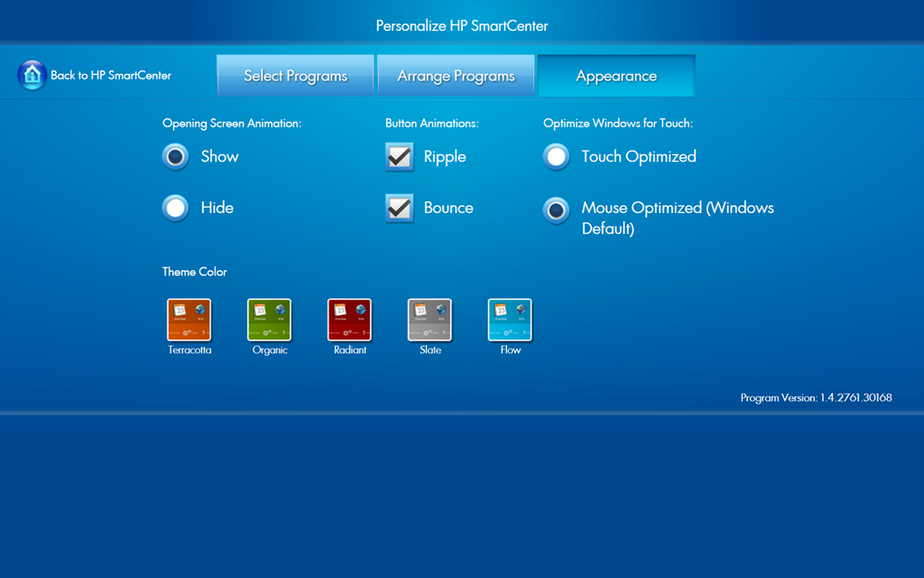Viewport: 924px width, 578px height.
Task: Apply the Organic green theme thumbnail
Action: point(269,320)
